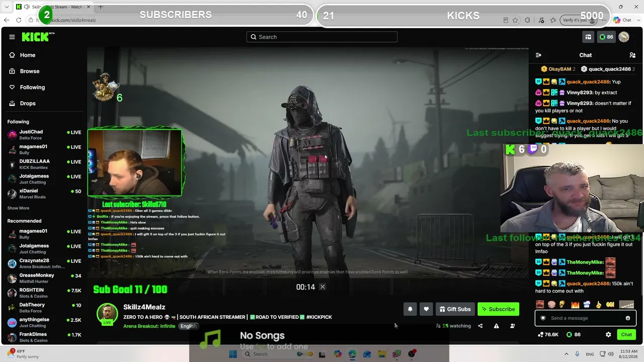Open JustiChad's live channel
Viewport: 644px width, 362px height.
44,134
